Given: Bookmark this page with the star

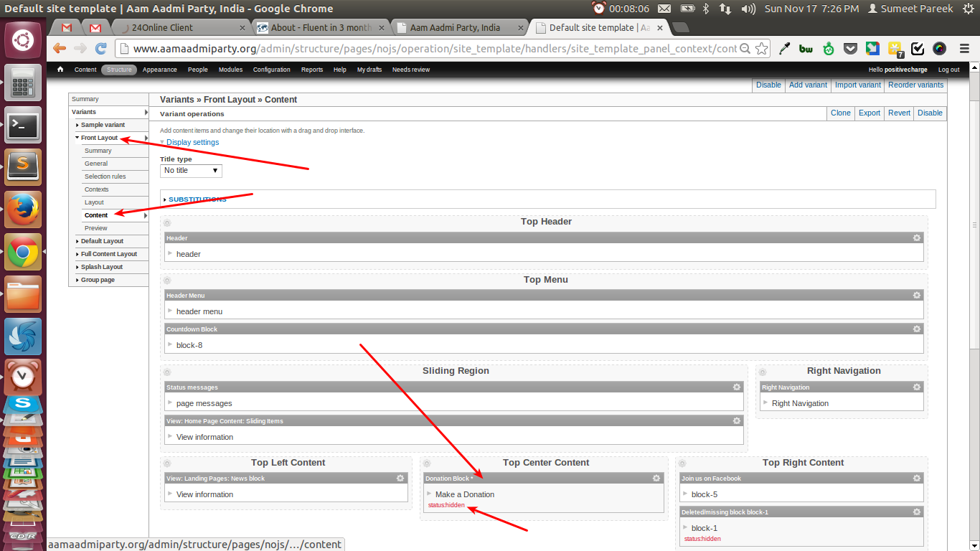Looking at the screenshot, I should pos(762,49).
